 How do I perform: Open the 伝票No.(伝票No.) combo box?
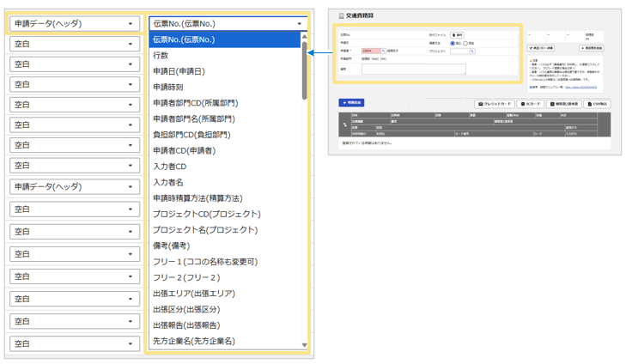228,23
